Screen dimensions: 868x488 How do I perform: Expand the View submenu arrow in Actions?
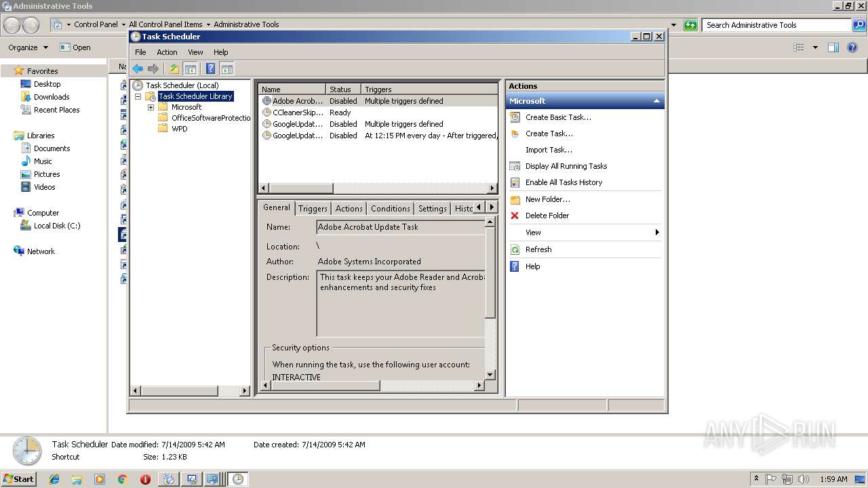click(x=656, y=232)
